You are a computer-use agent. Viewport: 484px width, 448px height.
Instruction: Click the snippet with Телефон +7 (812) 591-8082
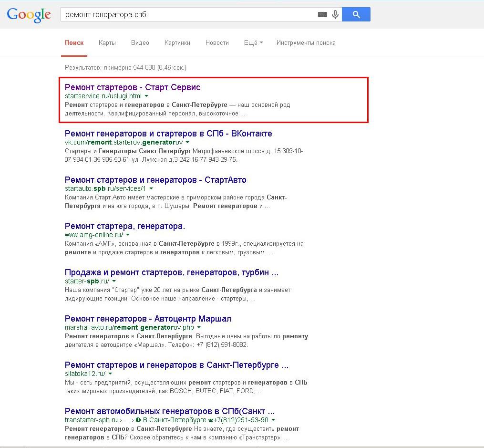(186, 341)
